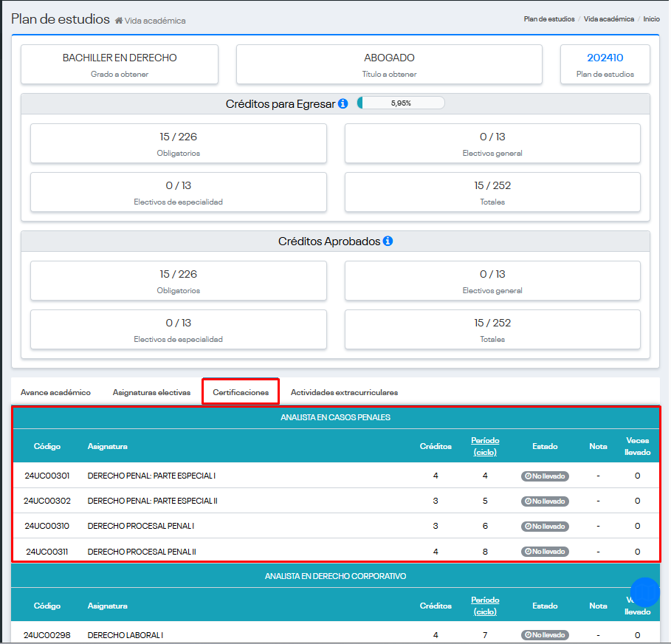Select the Certificaciones tab
671x644 pixels.
coord(241,392)
